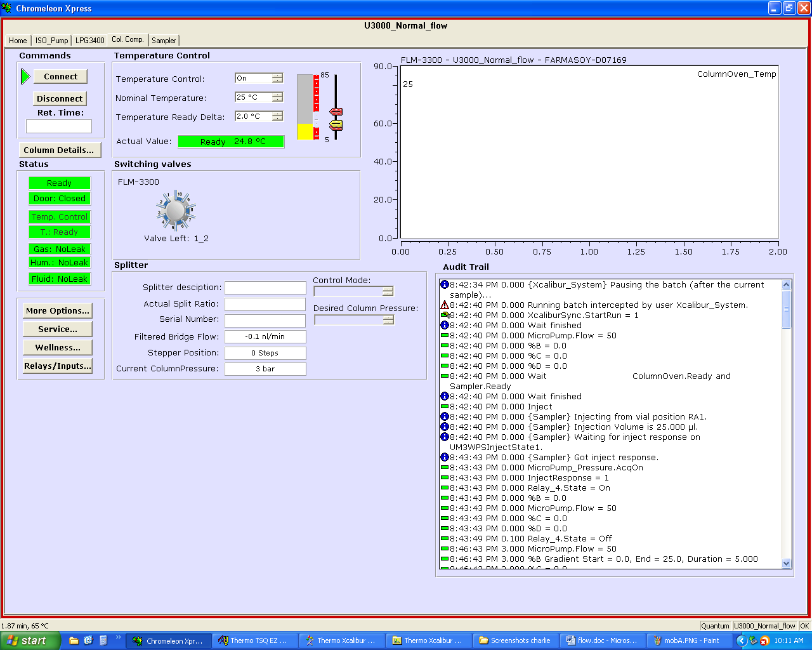812x650 pixels.
Task: Click the warning icon in the audit trail
Action: pyautogui.click(x=445, y=305)
